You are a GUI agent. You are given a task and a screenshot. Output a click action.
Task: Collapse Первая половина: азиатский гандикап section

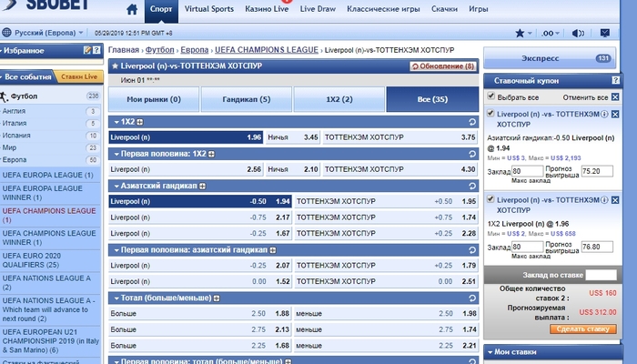(x=116, y=250)
